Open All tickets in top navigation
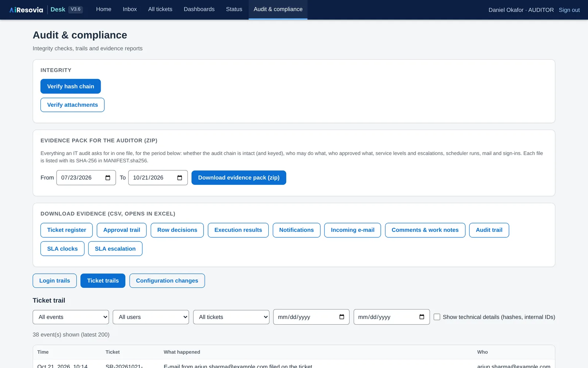The height and width of the screenshot is (368, 588). 160,9
